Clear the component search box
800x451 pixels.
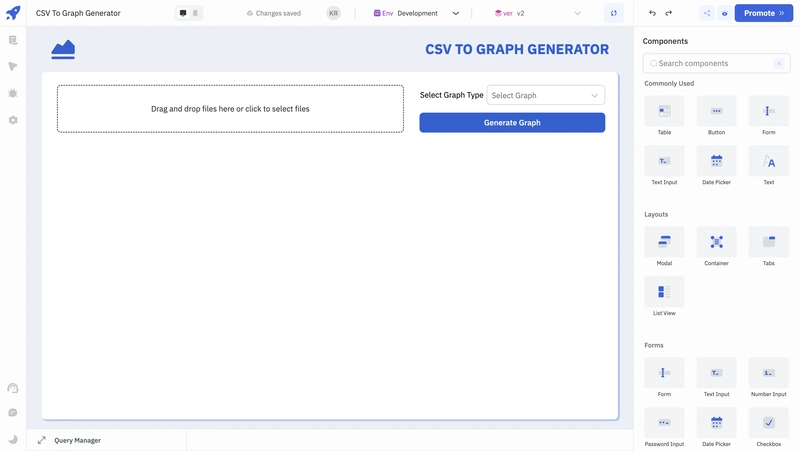tap(779, 63)
